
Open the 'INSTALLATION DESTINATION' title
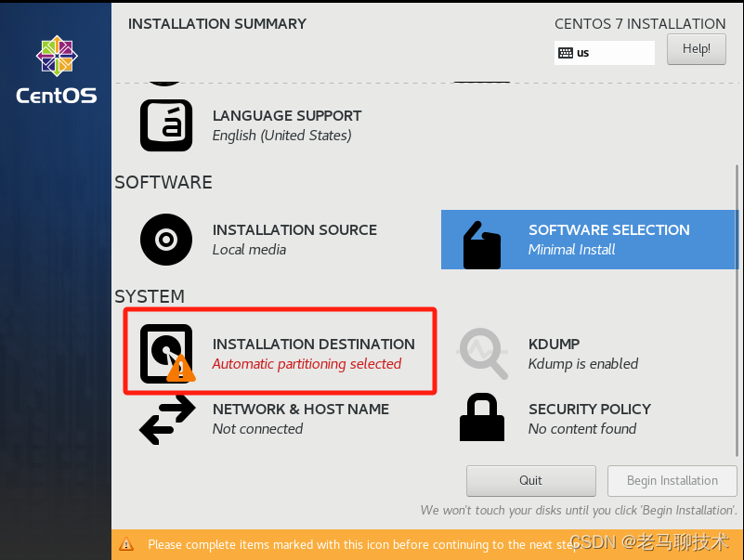(314, 344)
